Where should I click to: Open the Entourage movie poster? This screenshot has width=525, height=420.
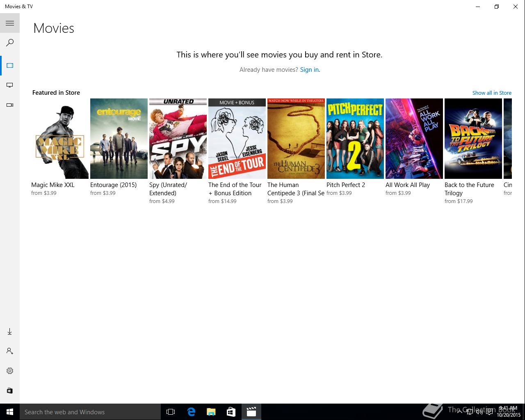119,139
